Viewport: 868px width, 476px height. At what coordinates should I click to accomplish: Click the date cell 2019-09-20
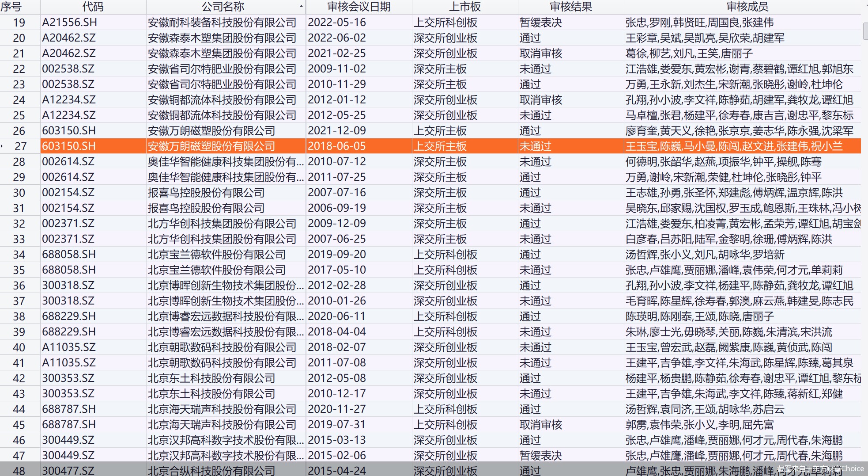click(x=337, y=255)
